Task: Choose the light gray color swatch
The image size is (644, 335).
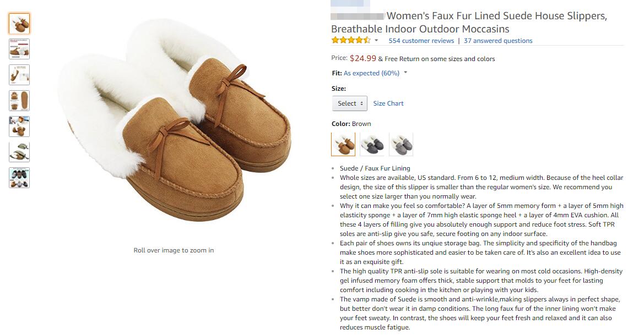Action: coord(401,144)
